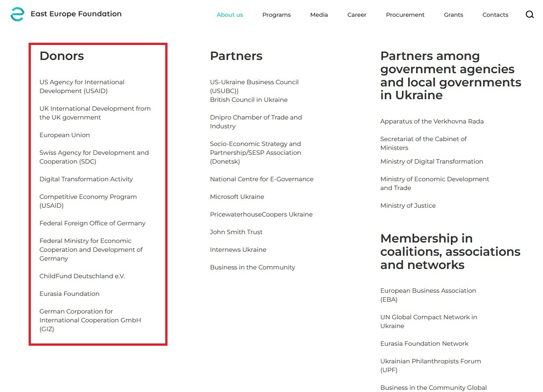Open the About us menu

(230, 15)
